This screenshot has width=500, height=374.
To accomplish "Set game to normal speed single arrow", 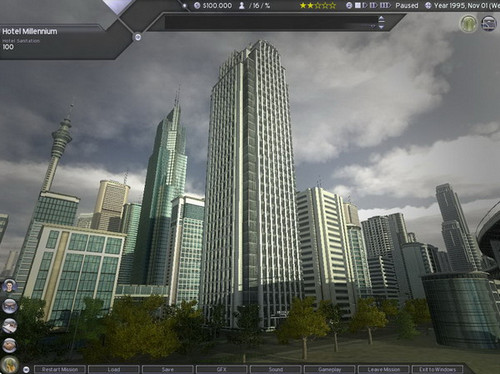I will [x=365, y=6].
